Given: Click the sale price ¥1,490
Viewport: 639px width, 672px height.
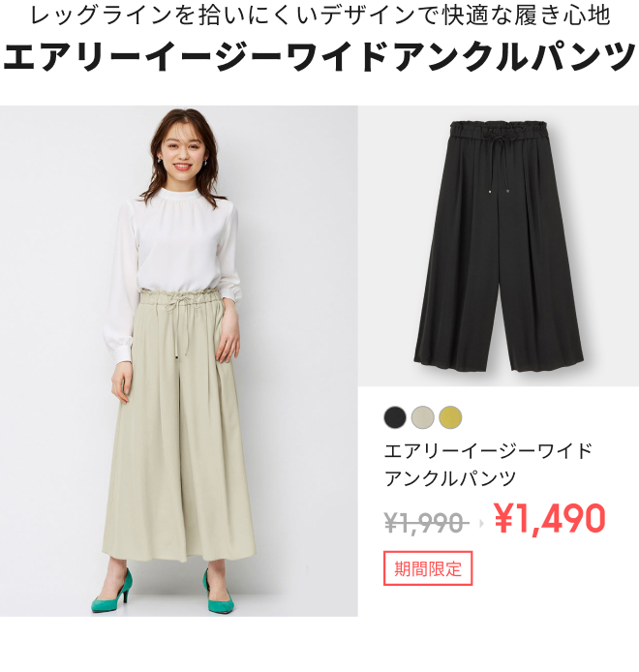Looking at the screenshot, I should (x=550, y=519).
